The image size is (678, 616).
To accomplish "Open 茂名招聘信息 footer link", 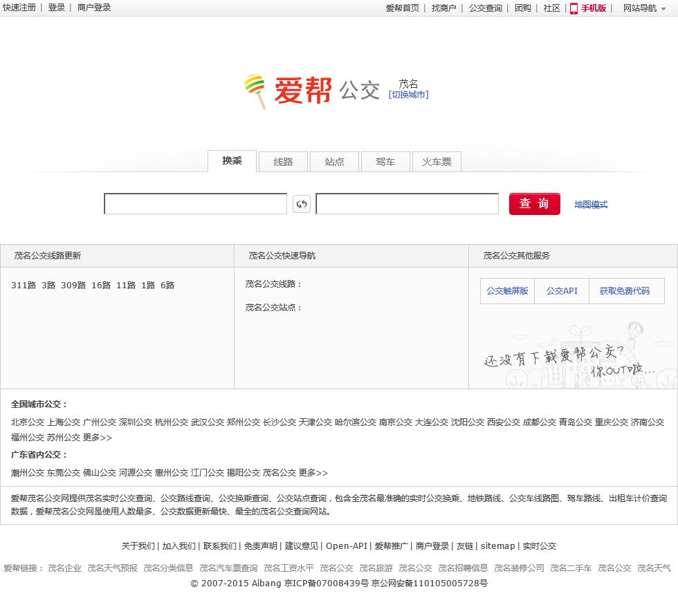I will tap(463, 568).
